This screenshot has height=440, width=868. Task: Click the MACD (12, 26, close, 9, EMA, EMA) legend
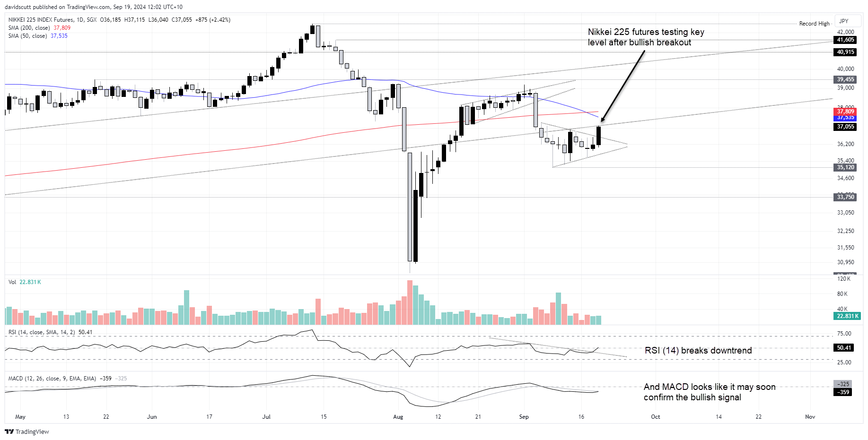[67, 379]
